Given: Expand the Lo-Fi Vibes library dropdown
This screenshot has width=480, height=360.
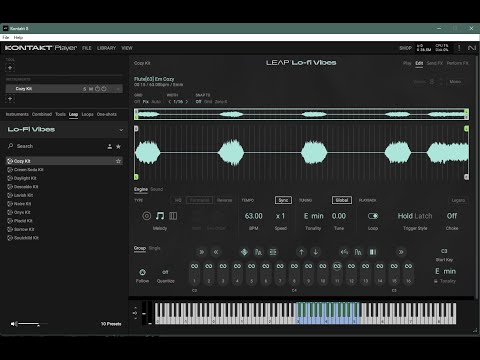Looking at the screenshot, I should pyautogui.click(x=121, y=130).
